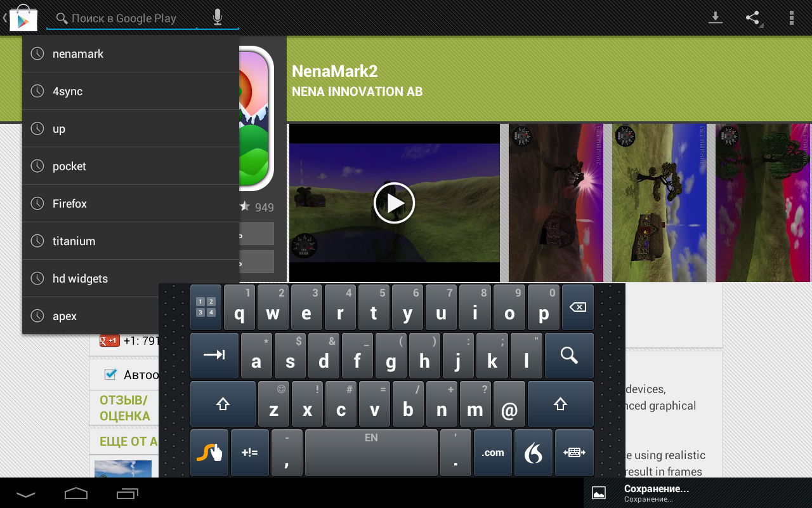
Task: Tap the NenaMark2 app icon
Action: pyautogui.click(x=256, y=117)
